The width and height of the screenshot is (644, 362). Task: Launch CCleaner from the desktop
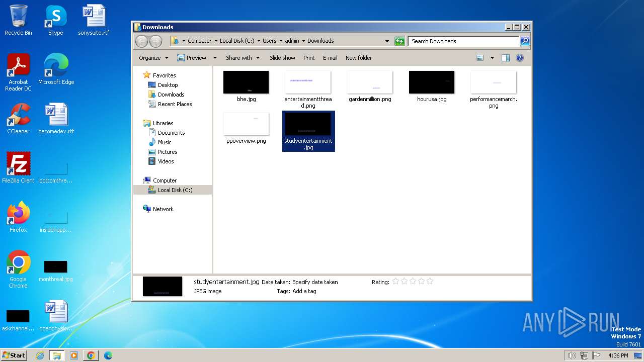[18, 119]
